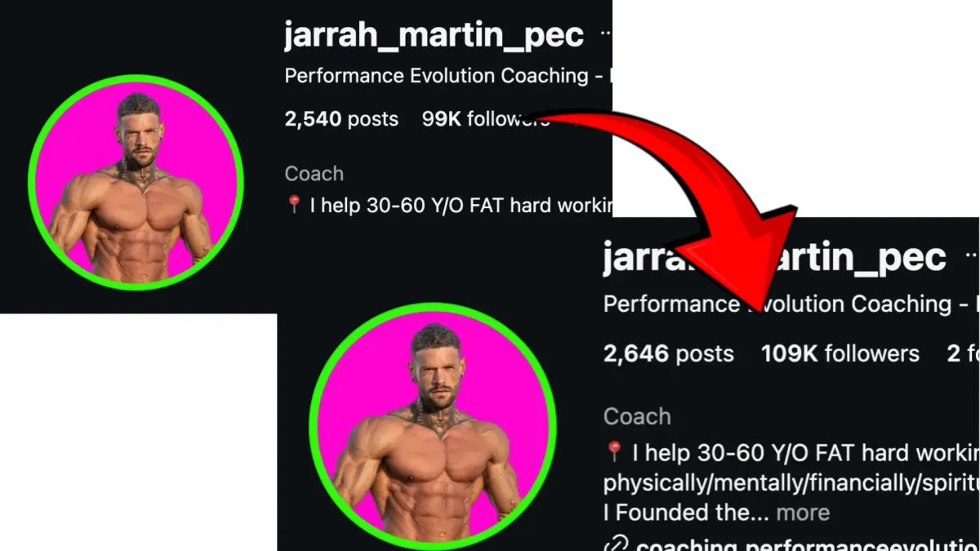980x551 pixels.
Task: Click the 2,540 posts count
Action: 341,119
